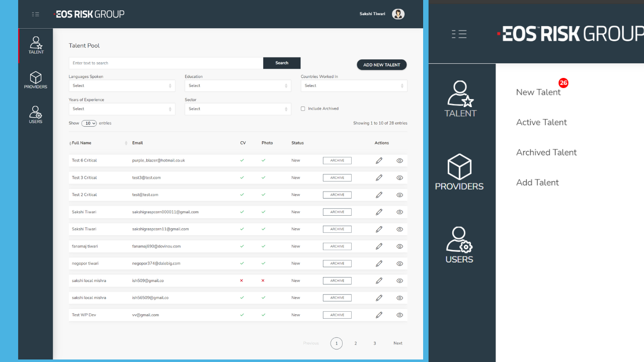Click the email negopor374@dalebig.com
Screen dimensions: 644x362
click(156, 263)
